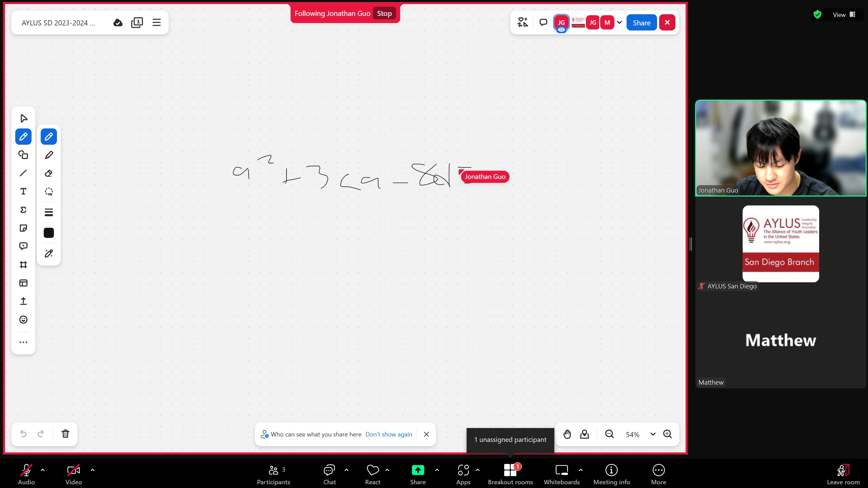Open audio options arrow
Image resolution: width=868 pixels, height=488 pixels.
pyautogui.click(x=43, y=470)
